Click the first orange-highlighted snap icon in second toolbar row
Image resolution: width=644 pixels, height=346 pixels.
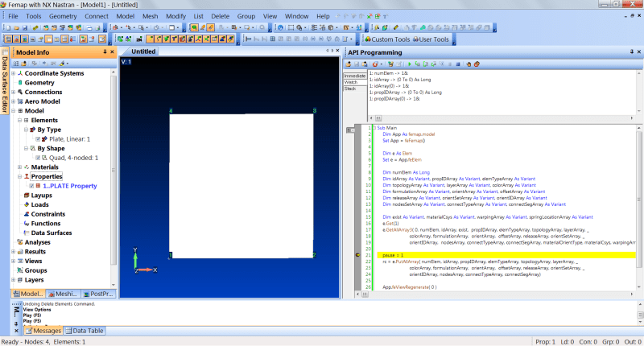click(150, 39)
